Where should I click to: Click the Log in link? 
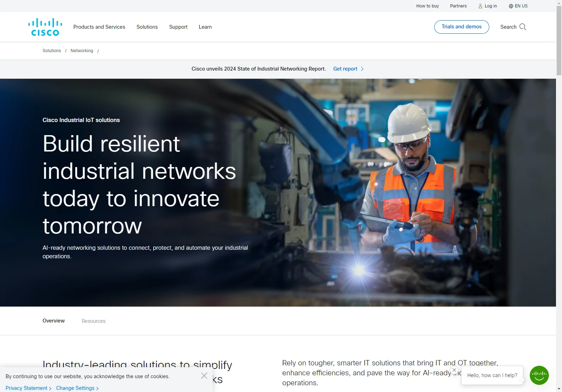(x=491, y=6)
